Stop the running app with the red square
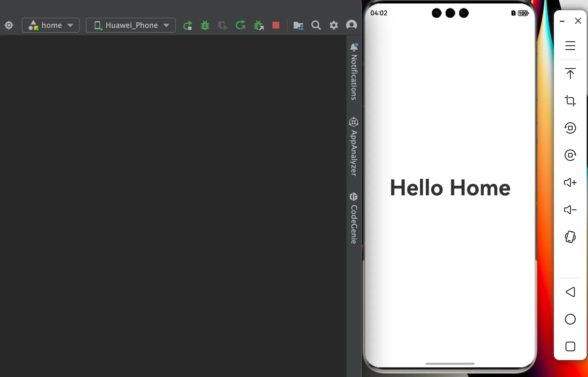 (x=276, y=25)
